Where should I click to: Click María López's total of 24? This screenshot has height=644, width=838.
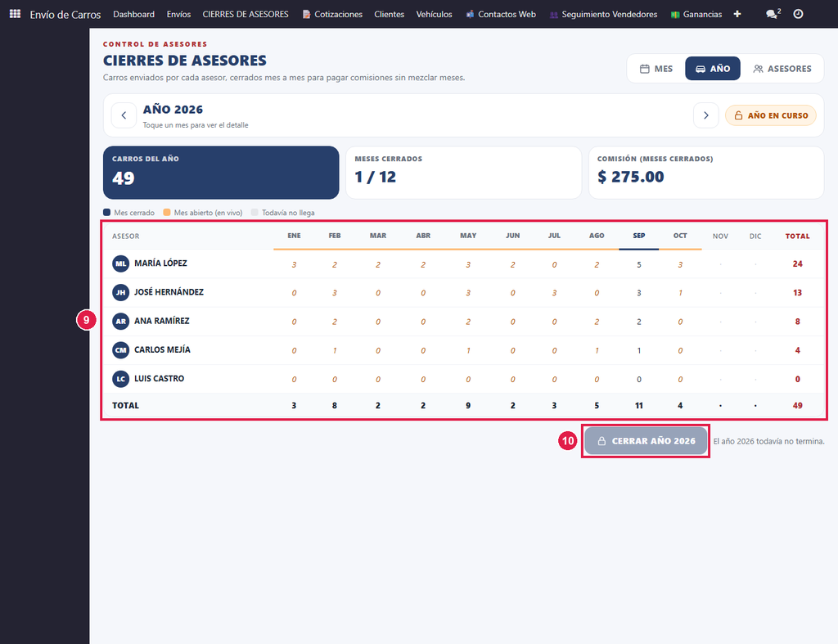click(797, 264)
